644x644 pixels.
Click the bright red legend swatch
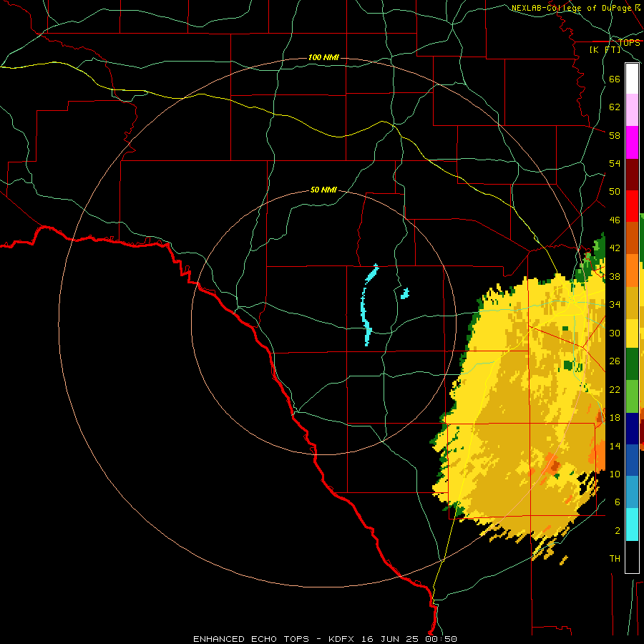[x=632, y=206]
